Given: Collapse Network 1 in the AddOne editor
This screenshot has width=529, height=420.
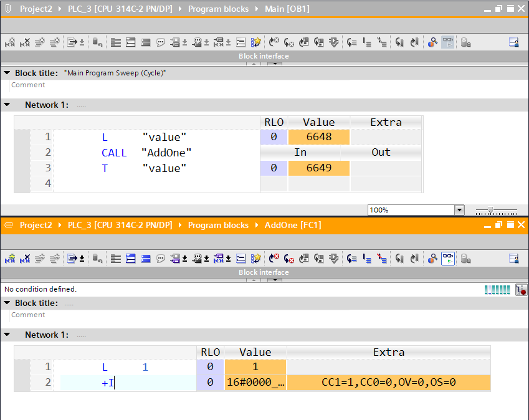Looking at the screenshot, I should coord(7,335).
